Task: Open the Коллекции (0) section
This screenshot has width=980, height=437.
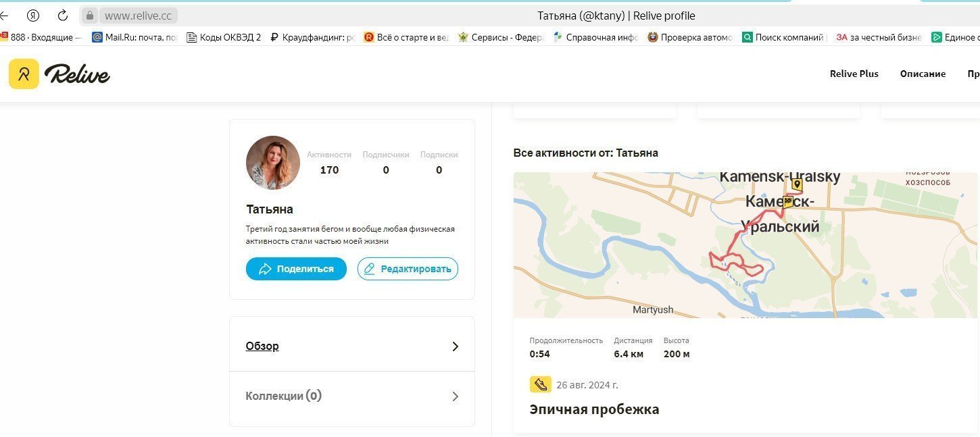Action: click(x=283, y=396)
